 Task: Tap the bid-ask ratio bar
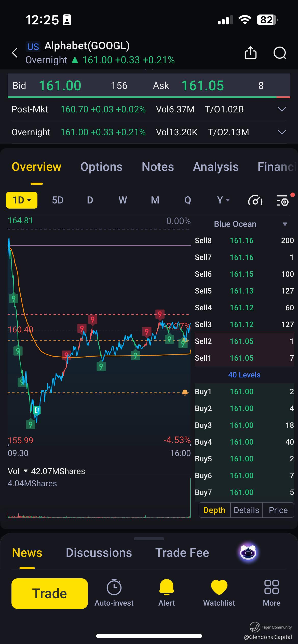149,97
